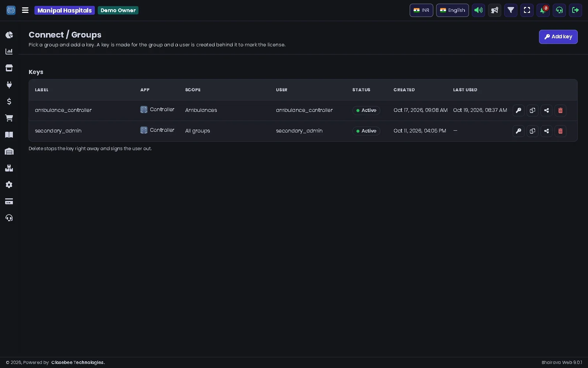The height and width of the screenshot is (368, 588).
Task: Open the English language selector
Action: pos(452,10)
